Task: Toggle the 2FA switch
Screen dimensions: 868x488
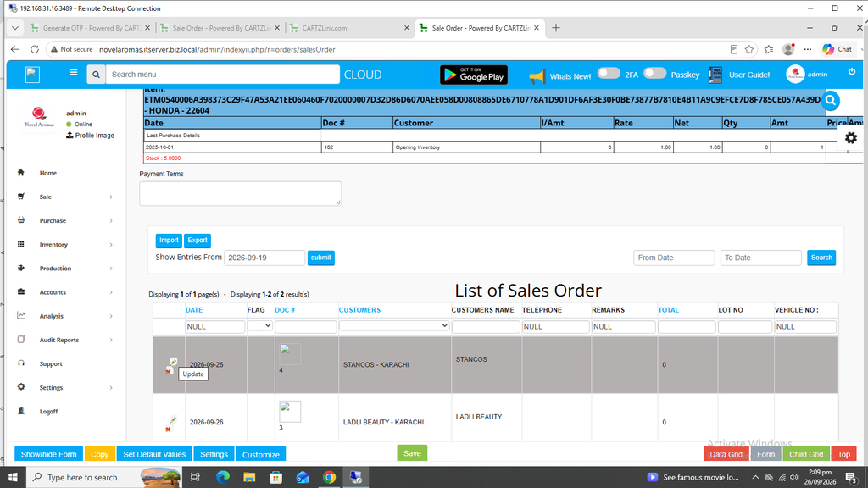Action: pos(609,73)
